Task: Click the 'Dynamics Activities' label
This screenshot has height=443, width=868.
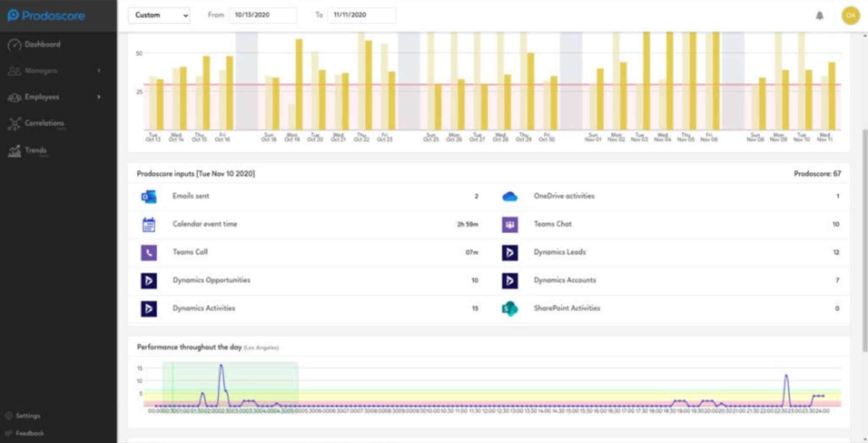Action: (204, 308)
